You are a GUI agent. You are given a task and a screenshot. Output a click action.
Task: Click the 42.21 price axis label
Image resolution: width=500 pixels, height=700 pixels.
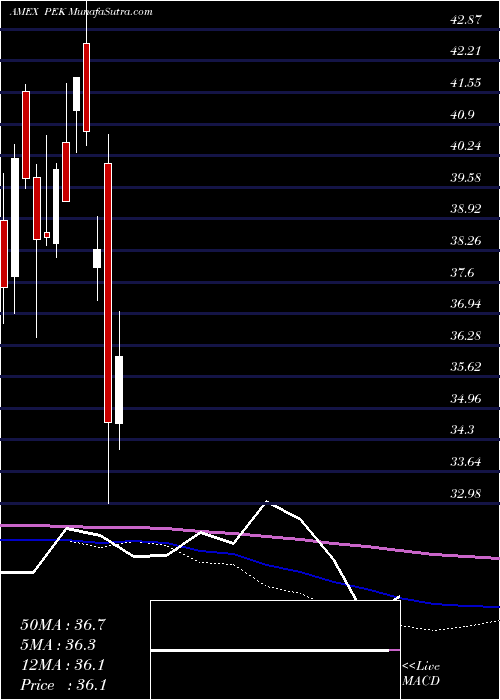pyautogui.click(x=466, y=51)
